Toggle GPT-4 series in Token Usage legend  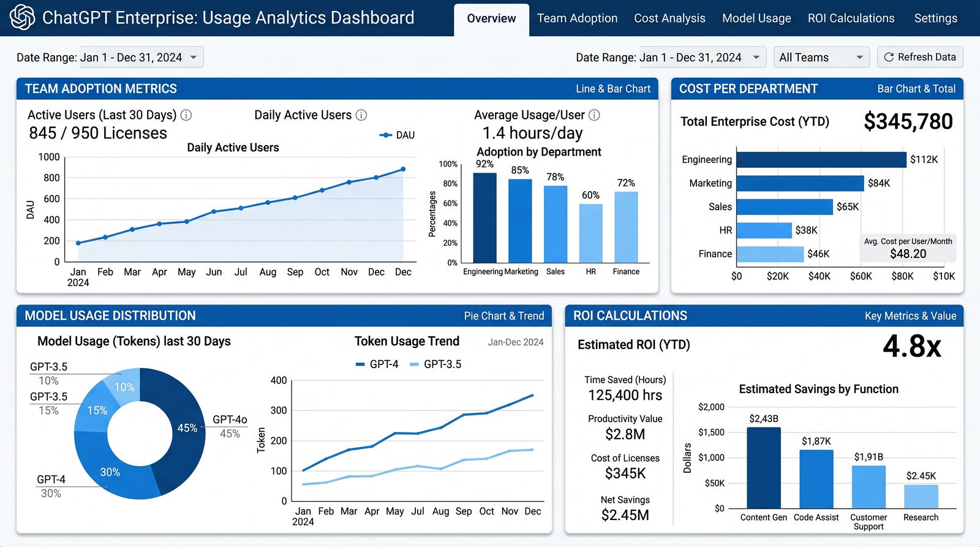pyautogui.click(x=377, y=364)
